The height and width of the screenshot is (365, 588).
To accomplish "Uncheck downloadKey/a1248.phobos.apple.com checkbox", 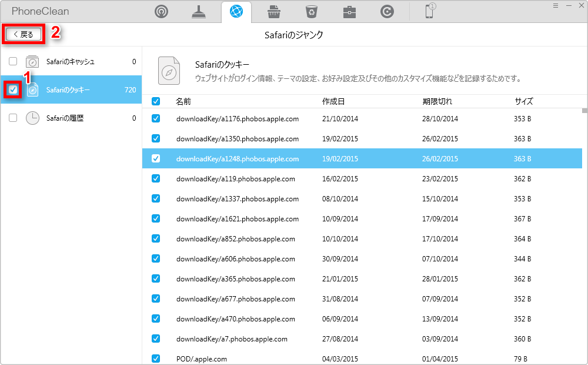I will pos(156,158).
